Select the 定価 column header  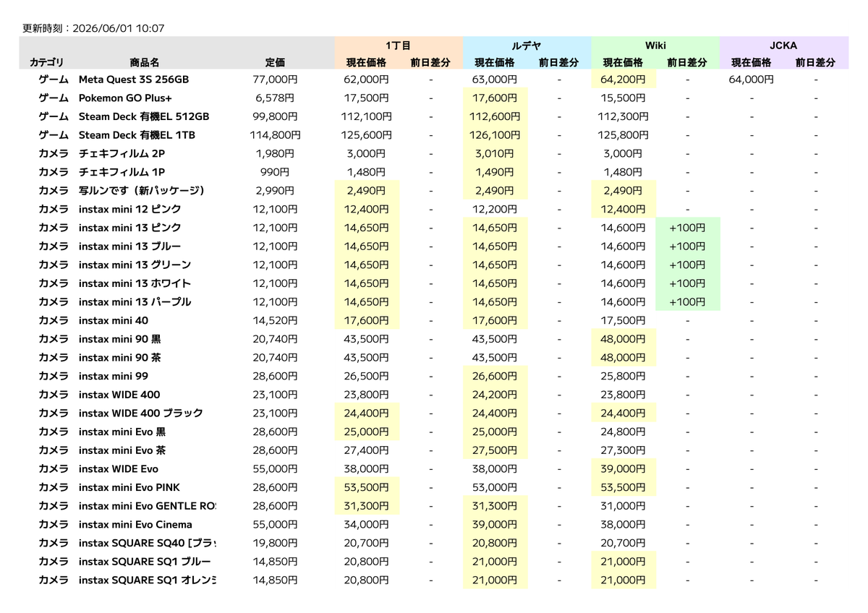tap(275, 63)
